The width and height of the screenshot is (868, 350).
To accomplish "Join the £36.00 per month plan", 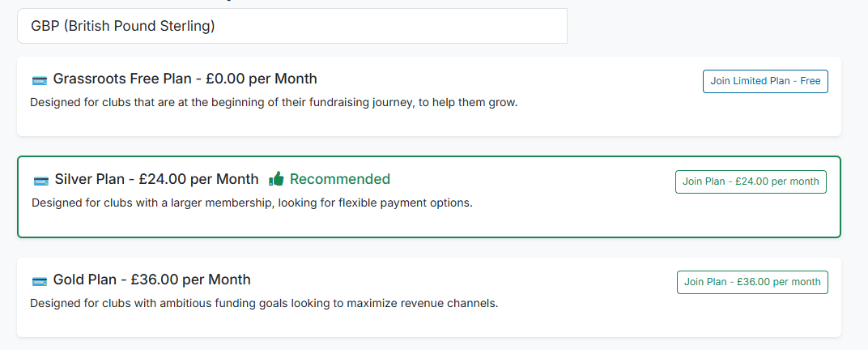I will (752, 282).
